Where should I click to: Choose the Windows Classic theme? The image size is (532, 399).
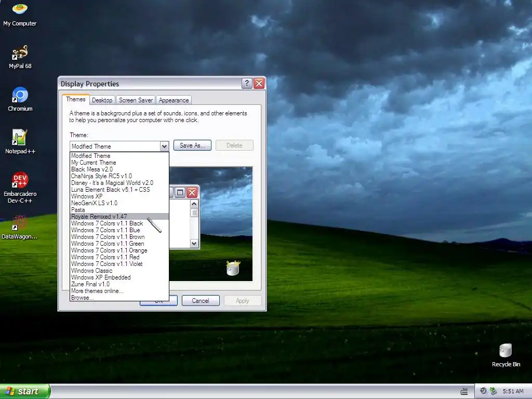[x=119, y=271]
